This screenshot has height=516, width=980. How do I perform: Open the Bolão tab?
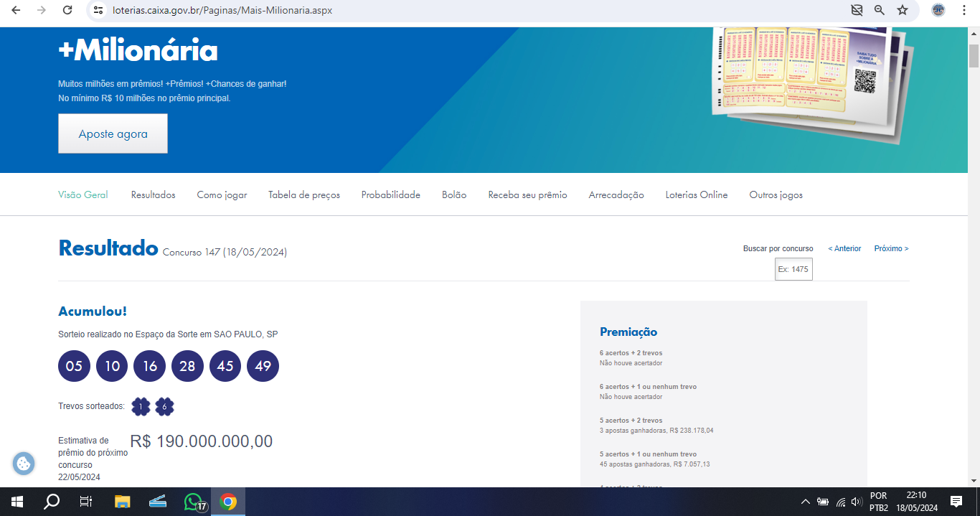point(454,194)
